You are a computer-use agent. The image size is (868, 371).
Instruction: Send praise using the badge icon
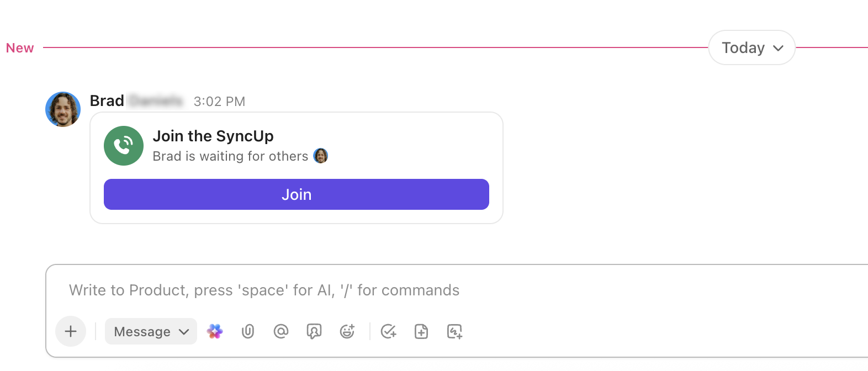(314, 331)
